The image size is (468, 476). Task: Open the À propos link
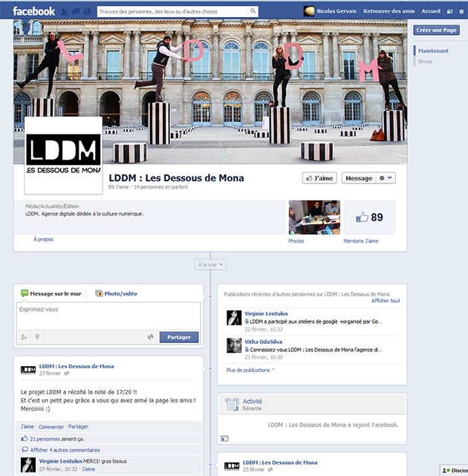coord(43,239)
